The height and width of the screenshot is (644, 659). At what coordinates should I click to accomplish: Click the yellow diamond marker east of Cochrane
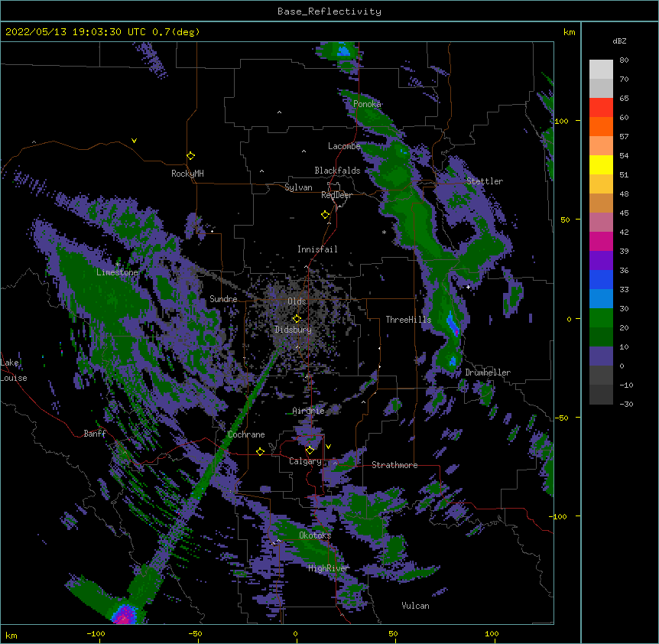260,451
